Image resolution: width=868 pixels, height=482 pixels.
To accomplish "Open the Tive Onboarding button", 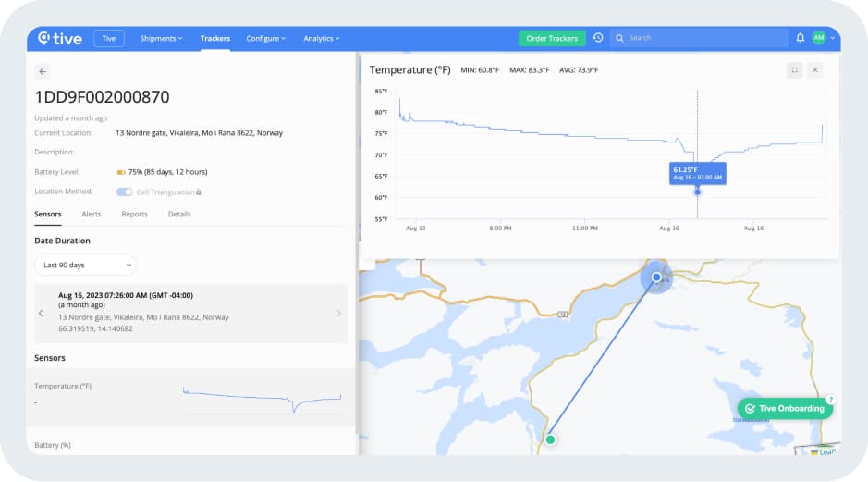I will [785, 408].
